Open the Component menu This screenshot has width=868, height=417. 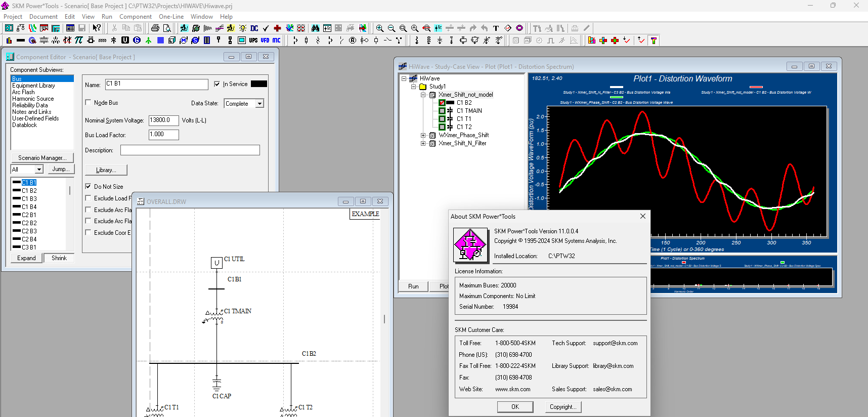(x=136, y=17)
